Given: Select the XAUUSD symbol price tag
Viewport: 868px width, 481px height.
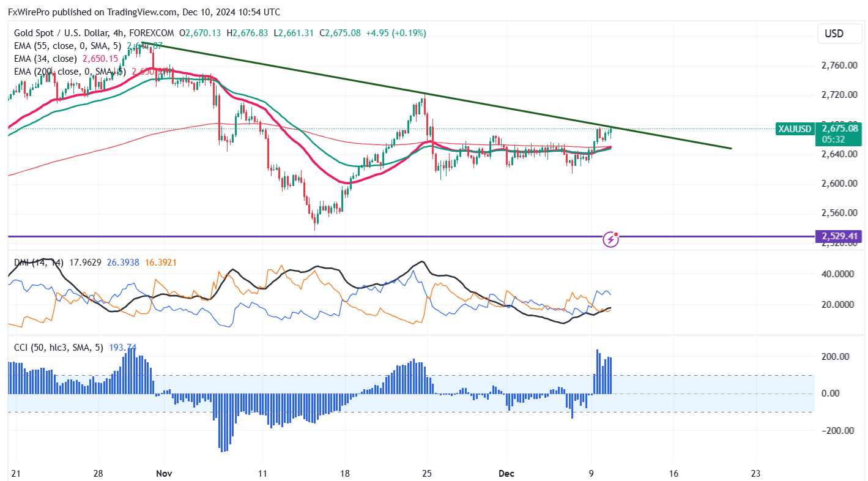Looking at the screenshot, I should point(795,129).
